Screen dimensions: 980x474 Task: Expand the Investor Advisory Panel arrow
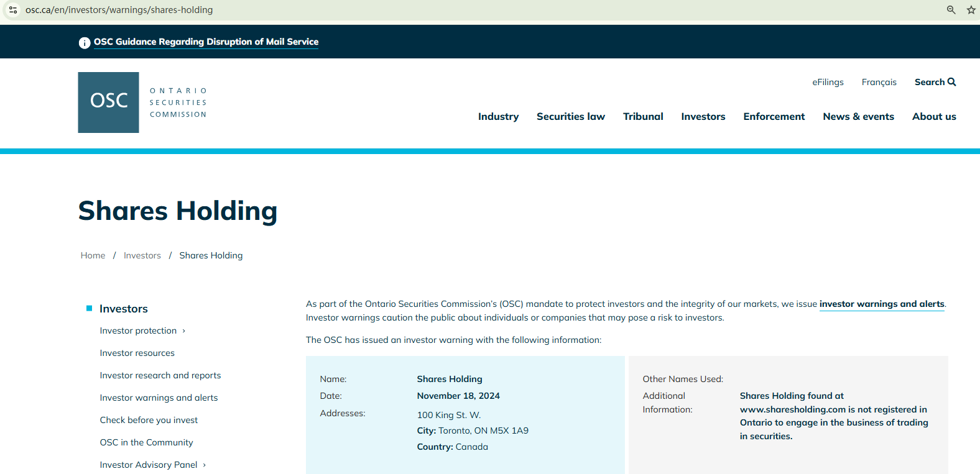205,465
